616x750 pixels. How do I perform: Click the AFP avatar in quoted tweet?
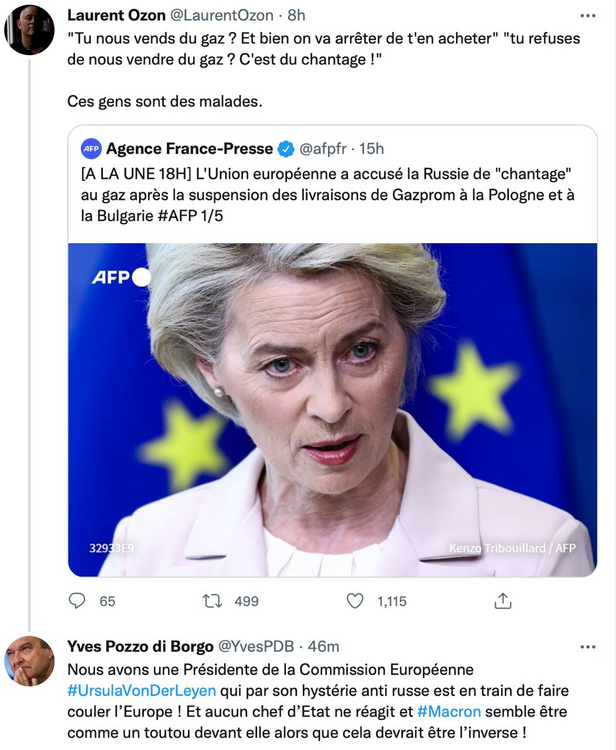[x=92, y=148]
